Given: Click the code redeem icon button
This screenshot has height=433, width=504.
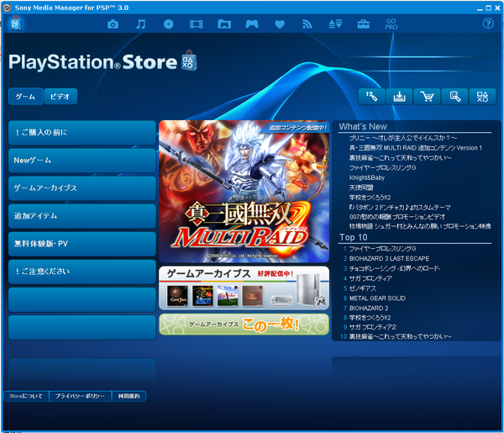Looking at the screenshot, I should point(371,97).
